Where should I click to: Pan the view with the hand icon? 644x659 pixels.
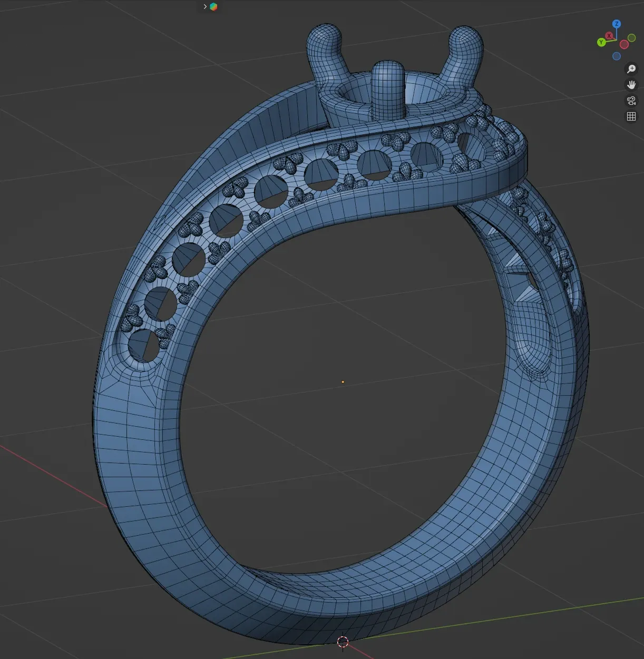pos(631,84)
